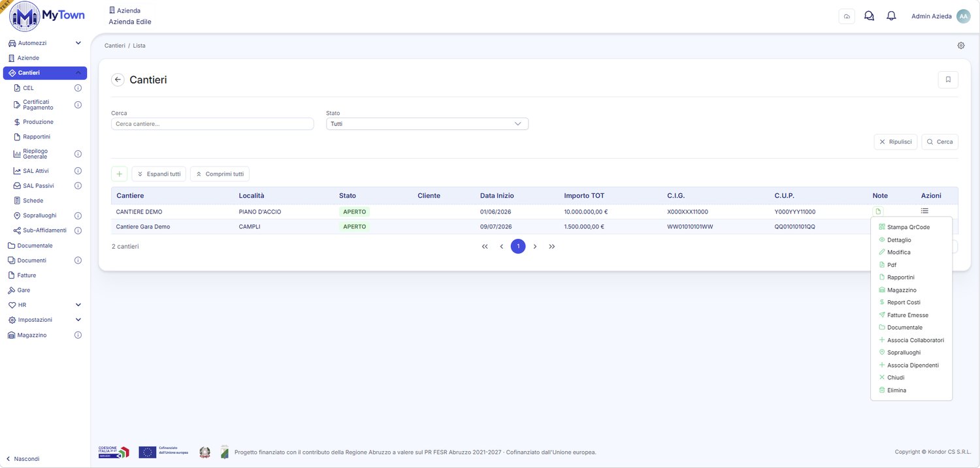Go back using the arrow beside Cantieri
The image size is (980, 468).
point(118,80)
